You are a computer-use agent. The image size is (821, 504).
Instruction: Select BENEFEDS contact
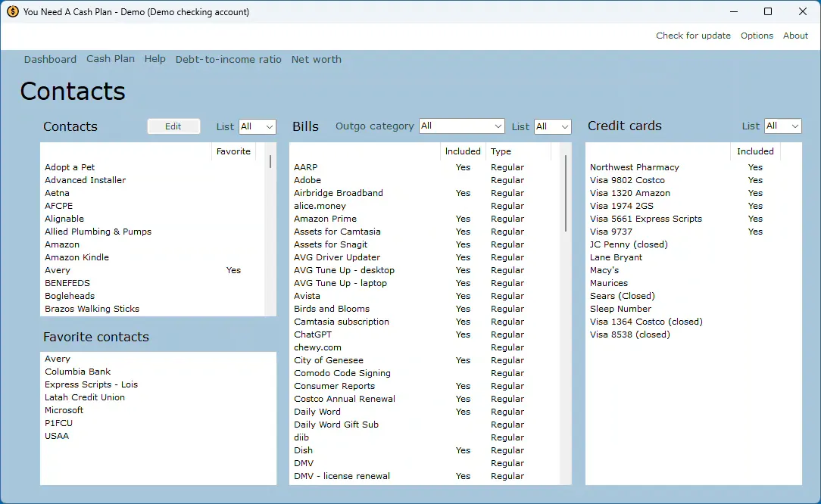coord(67,282)
